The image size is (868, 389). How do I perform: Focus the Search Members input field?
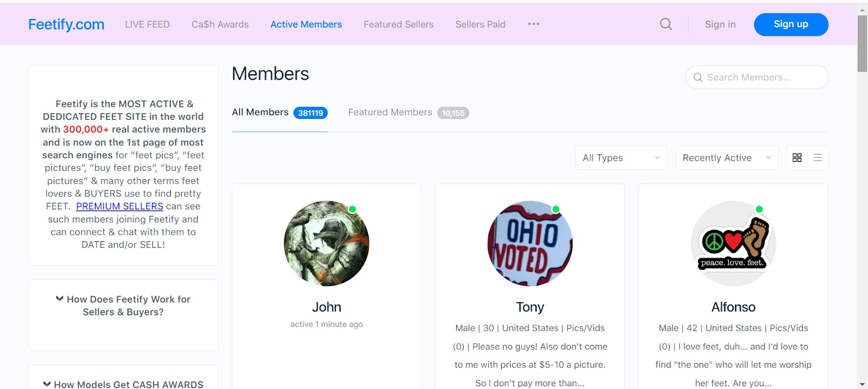click(757, 77)
